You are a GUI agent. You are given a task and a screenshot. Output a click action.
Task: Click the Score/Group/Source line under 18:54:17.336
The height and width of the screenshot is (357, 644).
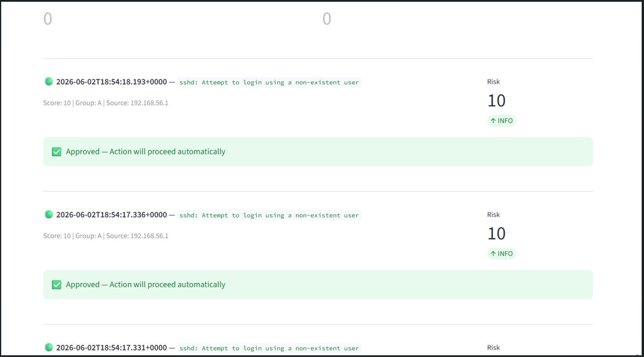[105, 236]
